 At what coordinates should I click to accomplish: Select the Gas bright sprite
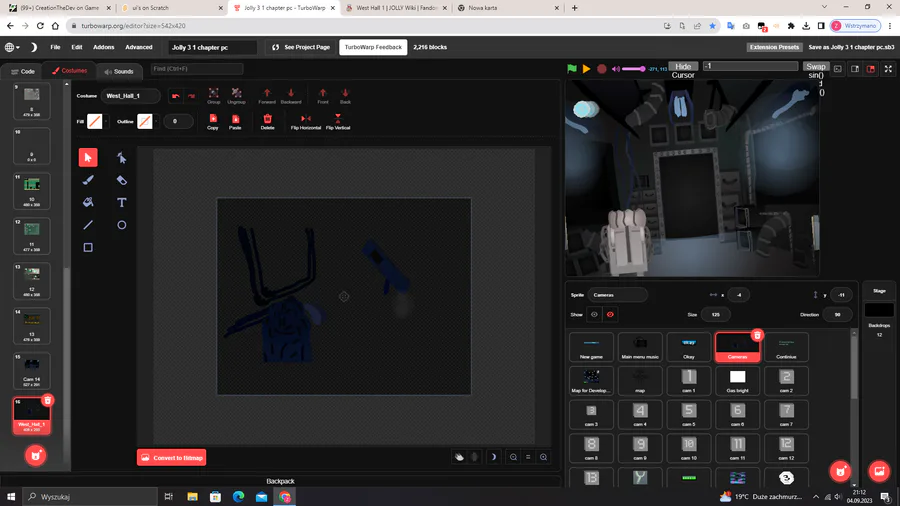tap(738, 381)
